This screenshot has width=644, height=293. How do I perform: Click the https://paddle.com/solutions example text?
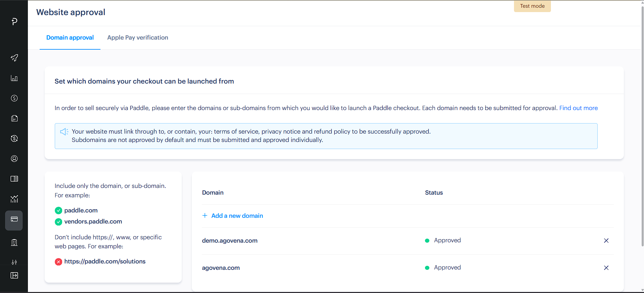pyautogui.click(x=105, y=261)
